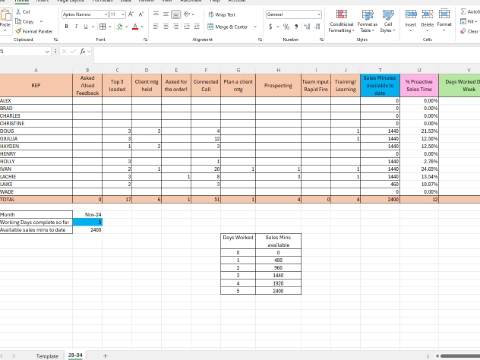The height and width of the screenshot is (360, 480).
Task: Click the % Proactive Sales Time header
Action: pyautogui.click(x=419, y=85)
